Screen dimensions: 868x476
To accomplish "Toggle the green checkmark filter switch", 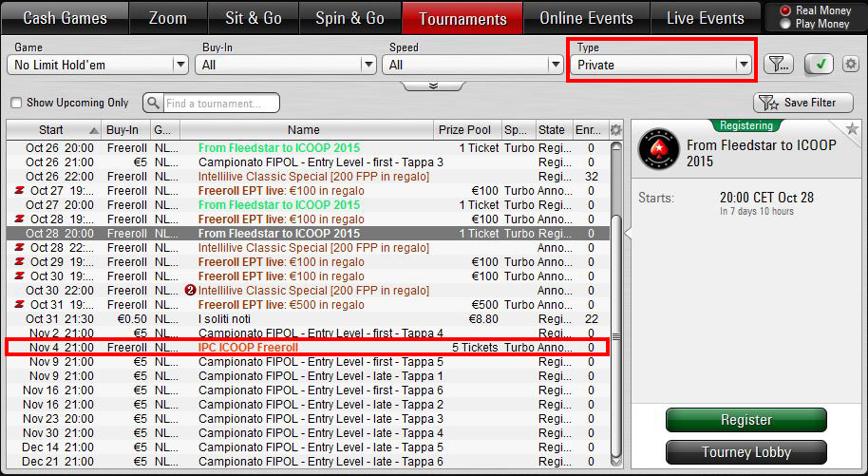I will pyautogui.click(x=820, y=65).
